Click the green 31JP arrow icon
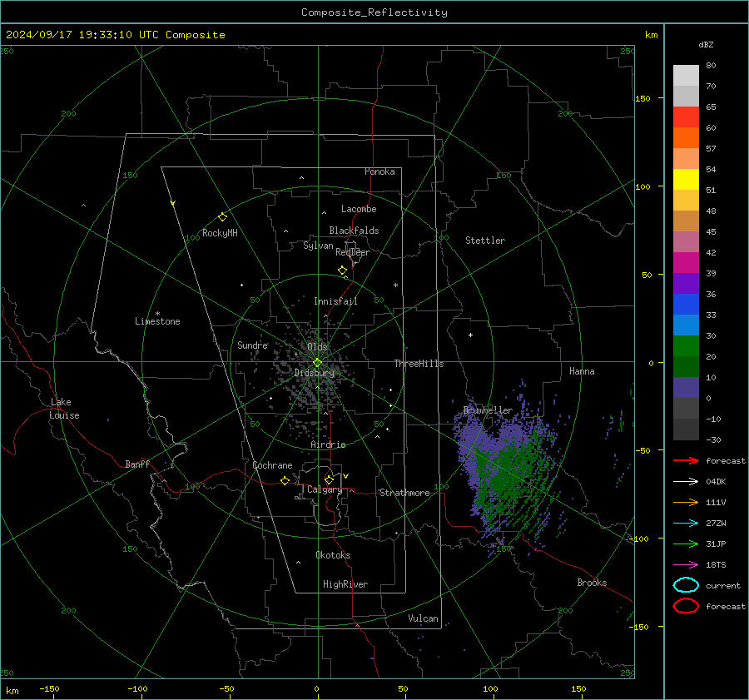The height and width of the screenshot is (700, 749). [686, 544]
